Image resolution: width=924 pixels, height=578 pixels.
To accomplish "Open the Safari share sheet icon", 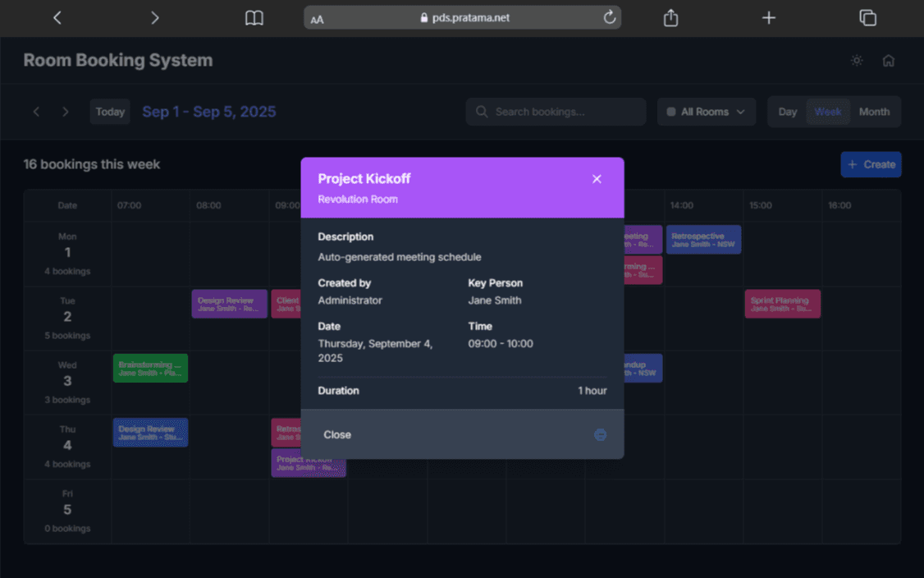I will pos(670,18).
